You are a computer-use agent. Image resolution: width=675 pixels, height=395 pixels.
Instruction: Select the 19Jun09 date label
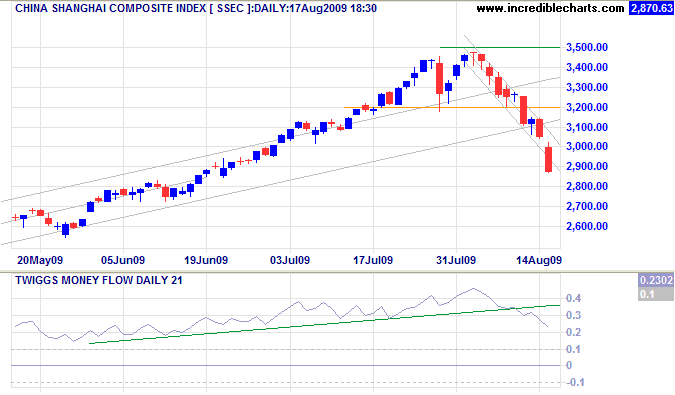point(206,260)
